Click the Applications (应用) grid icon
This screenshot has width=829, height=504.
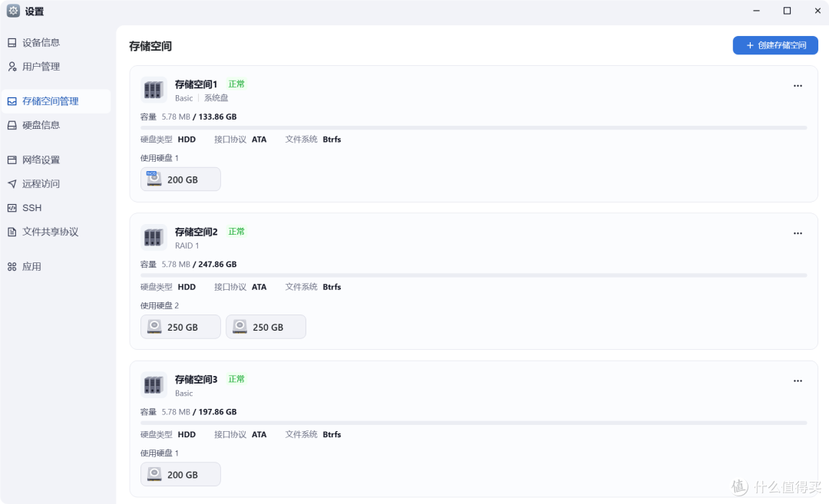pyautogui.click(x=12, y=267)
